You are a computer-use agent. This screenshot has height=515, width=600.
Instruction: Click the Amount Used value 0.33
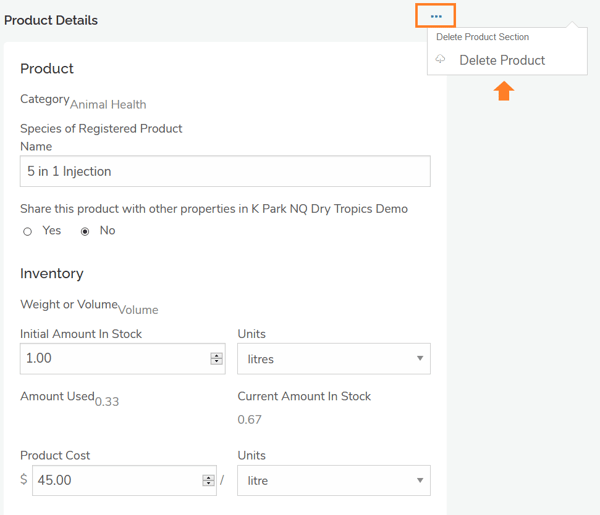pos(106,402)
